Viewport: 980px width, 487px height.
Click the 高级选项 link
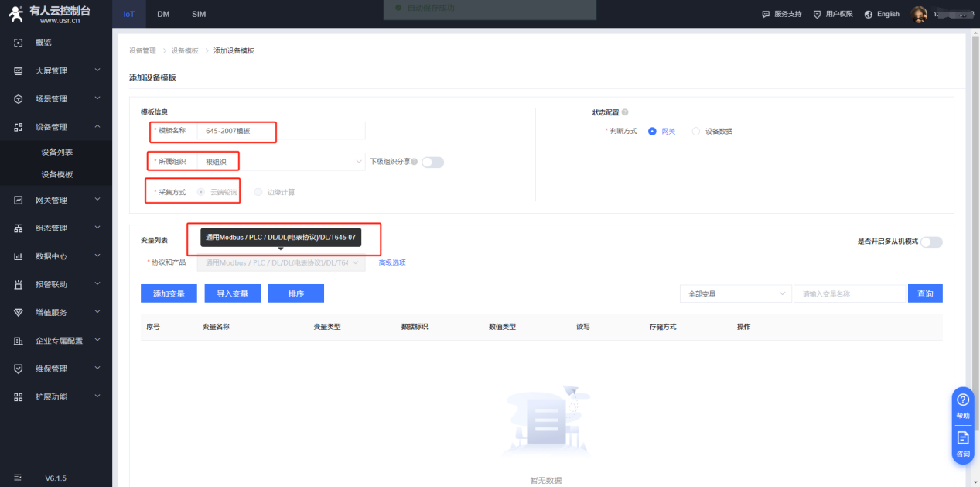pyautogui.click(x=392, y=262)
